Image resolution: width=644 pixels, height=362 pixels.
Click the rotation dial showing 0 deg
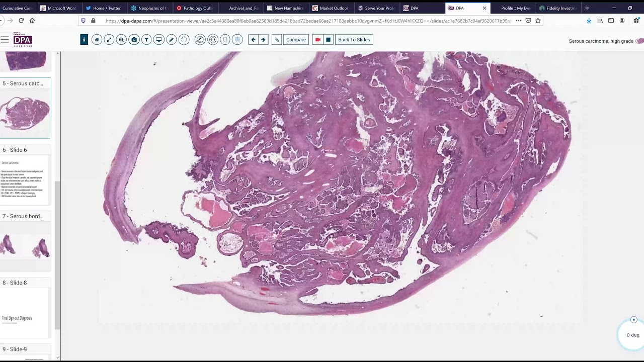(x=632, y=334)
